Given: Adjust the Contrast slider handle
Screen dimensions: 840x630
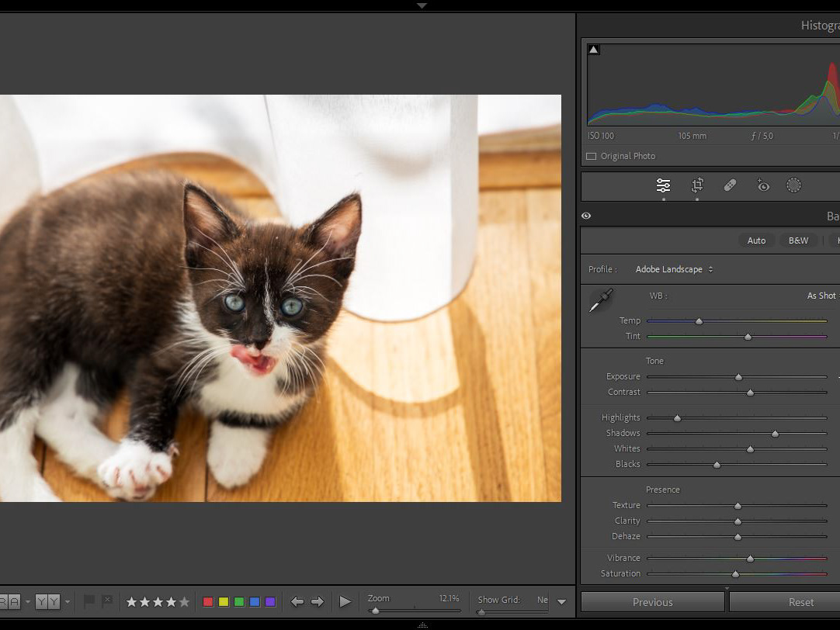Looking at the screenshot, I should coord(750,393).
